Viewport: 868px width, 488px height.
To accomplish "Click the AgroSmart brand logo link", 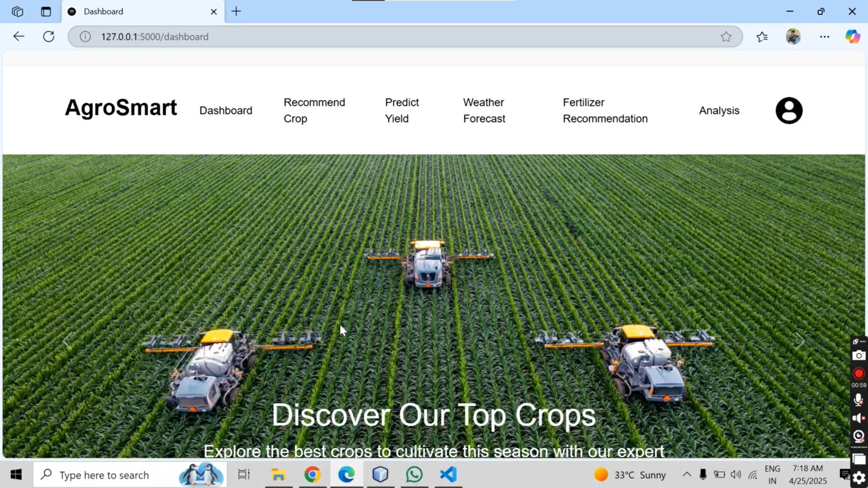I will point(121,108).
